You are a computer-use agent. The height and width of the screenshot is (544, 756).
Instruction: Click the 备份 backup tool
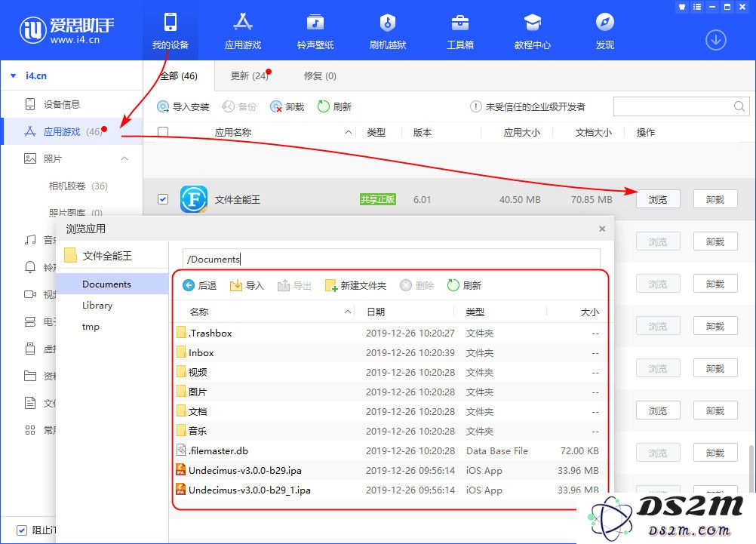(x=239, y=106)
